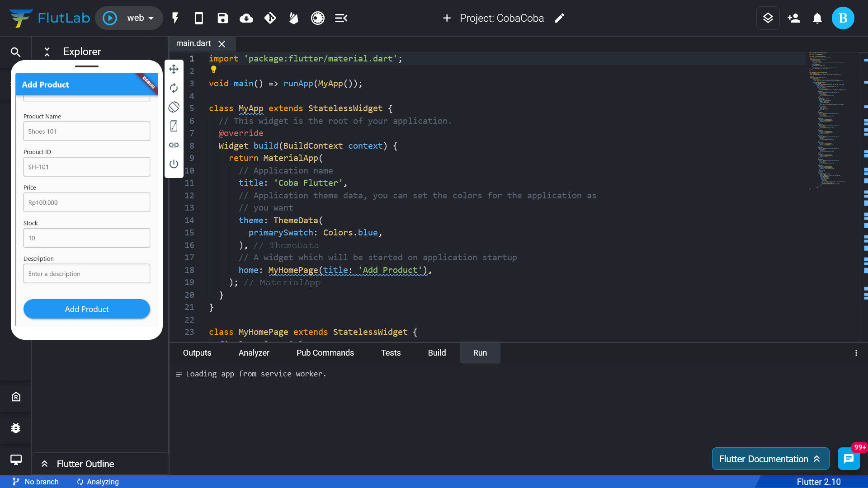Click the console wrap-lines icon
868x488 pixels.
coord(179,375)
